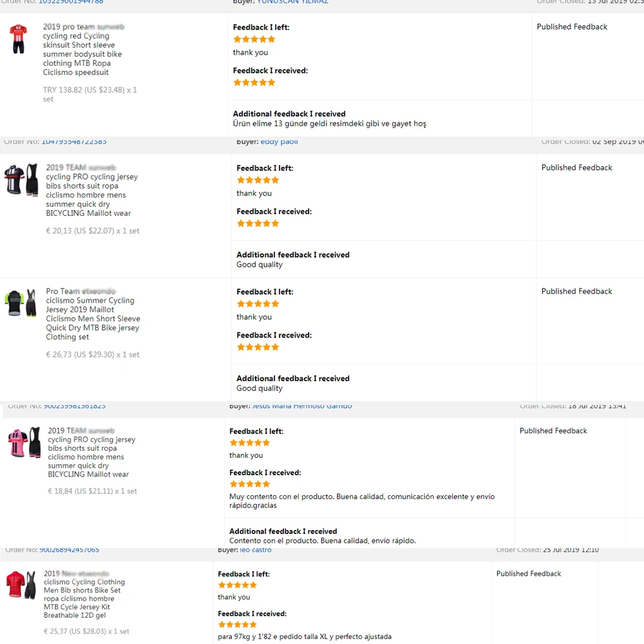This screenshot has width=644, height=644.
Task: Open buyer leo castro's profile
Action: pos(256,550)
